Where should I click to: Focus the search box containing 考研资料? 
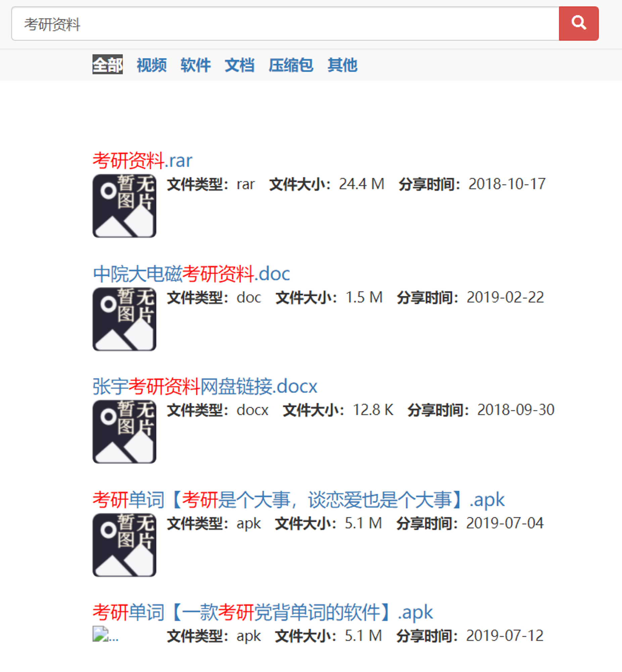(285, 24)
